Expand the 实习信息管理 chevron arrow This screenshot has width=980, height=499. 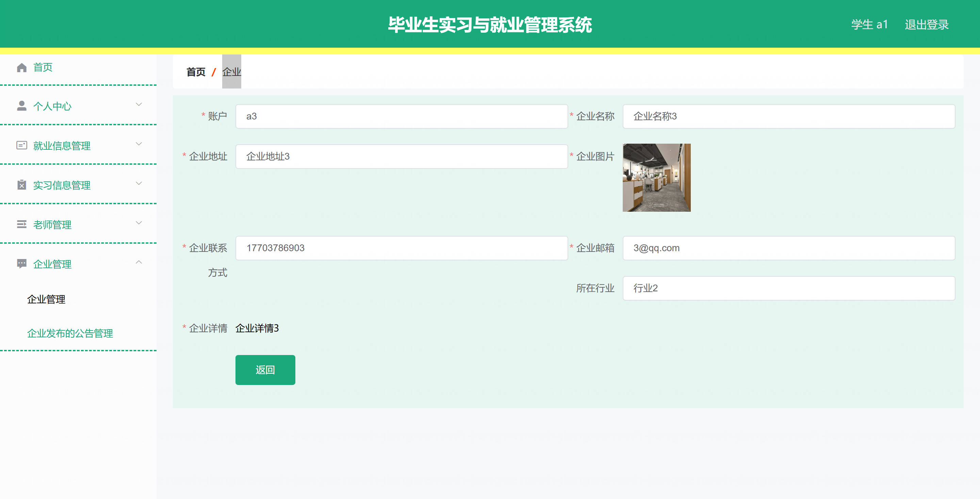click(139, 183)
